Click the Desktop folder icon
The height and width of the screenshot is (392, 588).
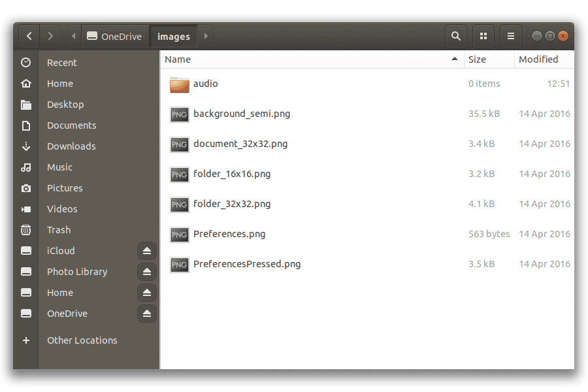click(26, 105)
